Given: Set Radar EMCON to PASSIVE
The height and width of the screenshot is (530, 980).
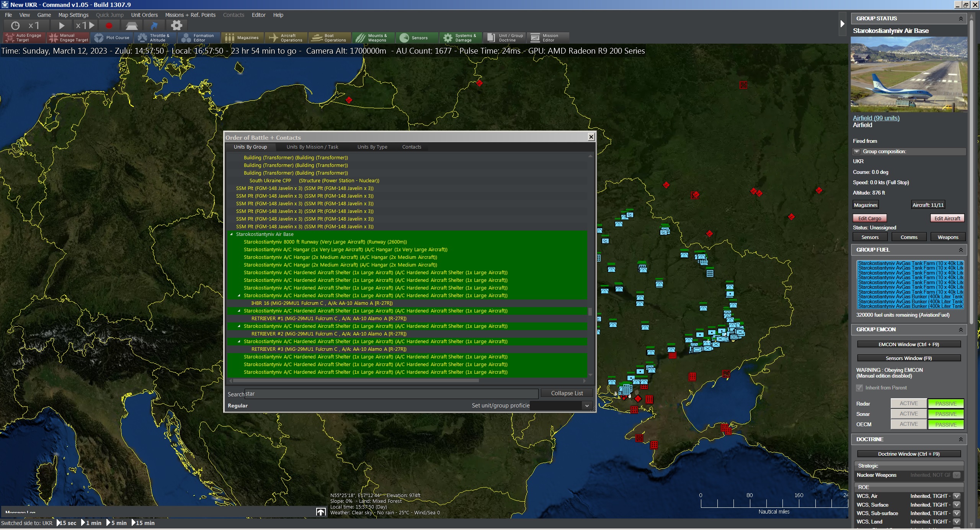Looking at the screenshot, I should (946, 404).
